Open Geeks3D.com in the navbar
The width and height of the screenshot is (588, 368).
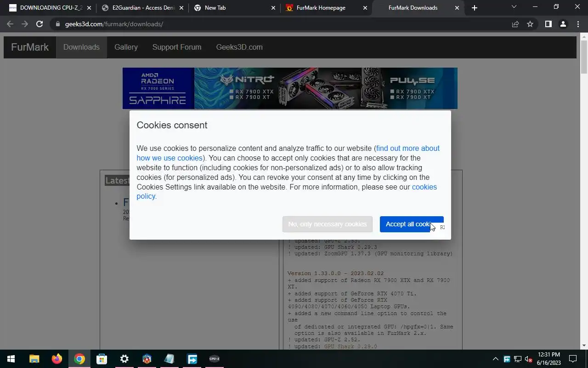coord(239,47)
